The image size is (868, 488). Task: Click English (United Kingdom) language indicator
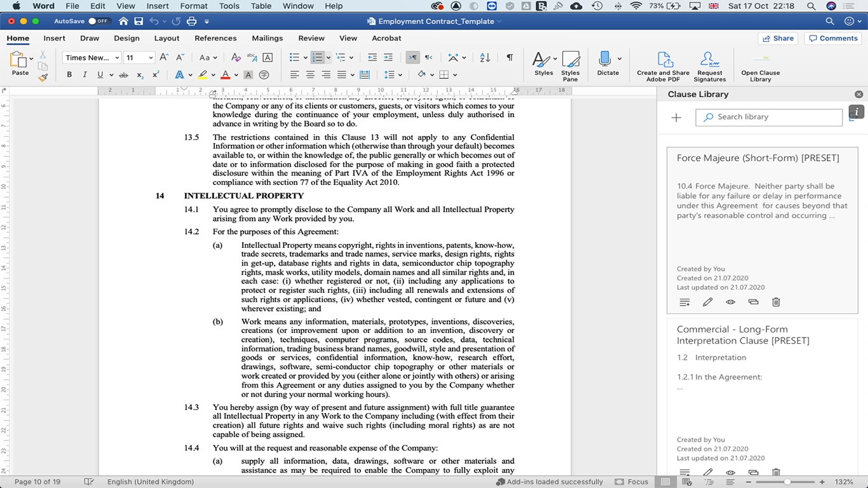click(151, 482)
